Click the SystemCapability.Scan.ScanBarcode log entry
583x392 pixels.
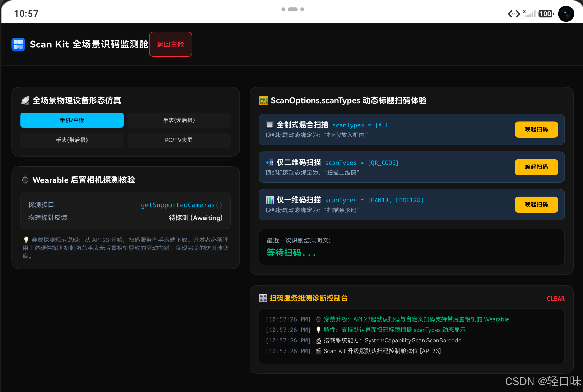(392, 340)
